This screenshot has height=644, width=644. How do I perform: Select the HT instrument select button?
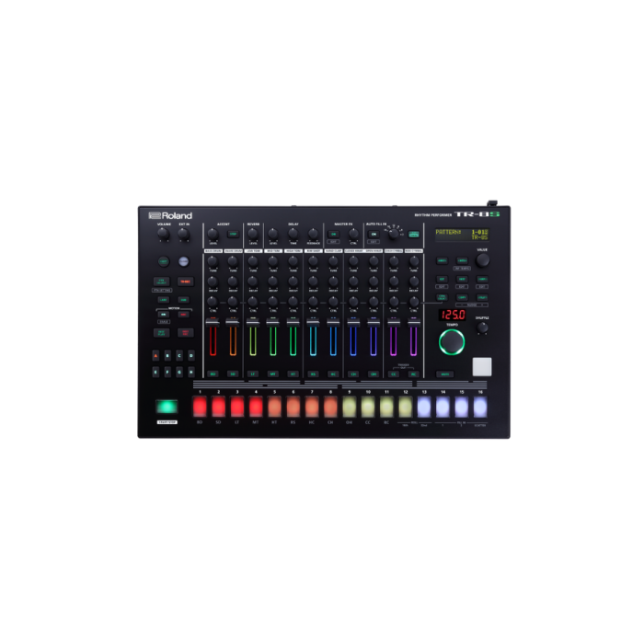(x=293, y=374)
